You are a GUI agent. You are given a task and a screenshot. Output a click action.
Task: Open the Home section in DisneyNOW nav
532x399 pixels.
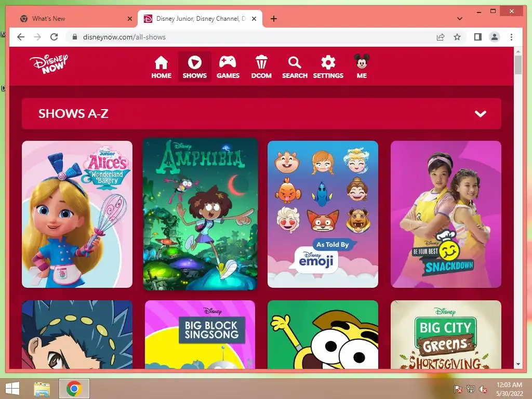point(161,67)
